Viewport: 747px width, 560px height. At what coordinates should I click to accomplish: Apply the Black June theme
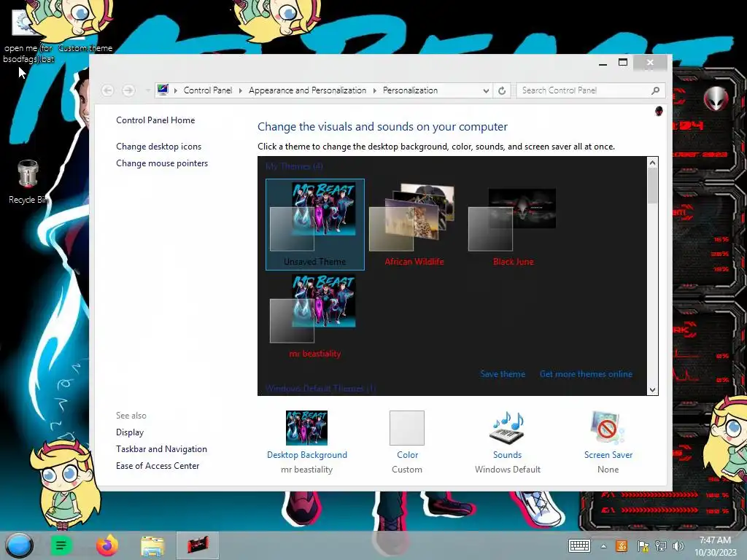[513, 225]
